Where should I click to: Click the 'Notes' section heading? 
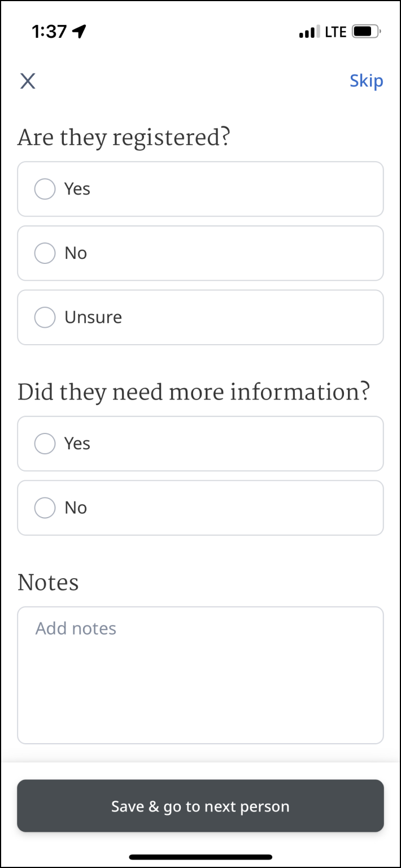tap(48, 583)
